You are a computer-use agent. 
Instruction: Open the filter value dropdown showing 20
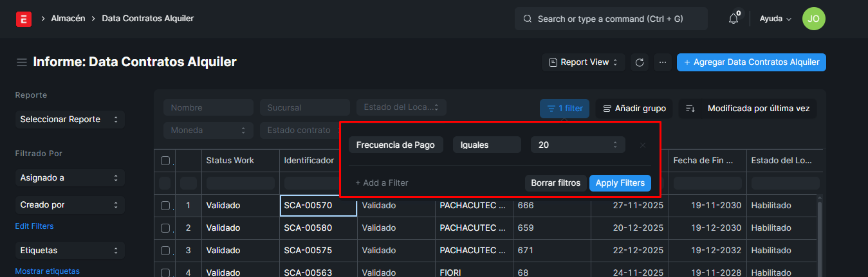577,145
